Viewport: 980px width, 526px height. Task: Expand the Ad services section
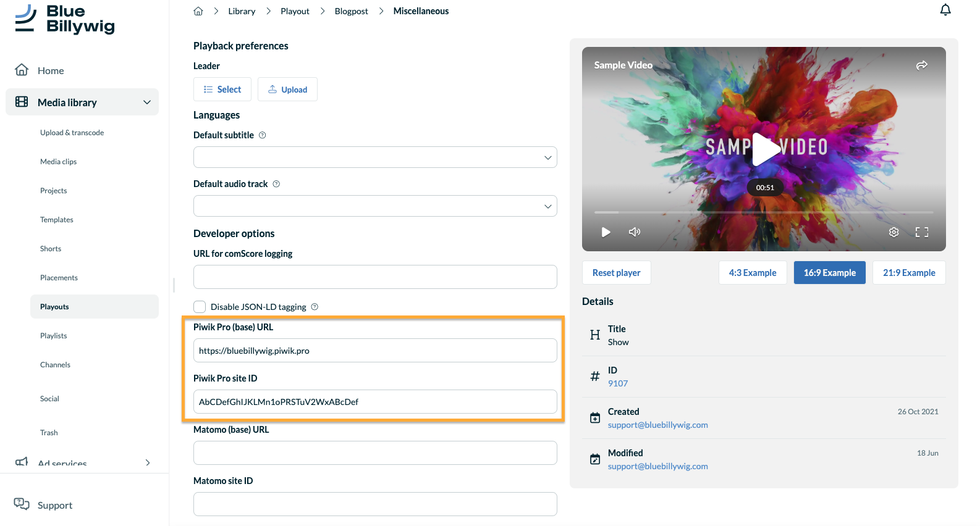(148, 462)
